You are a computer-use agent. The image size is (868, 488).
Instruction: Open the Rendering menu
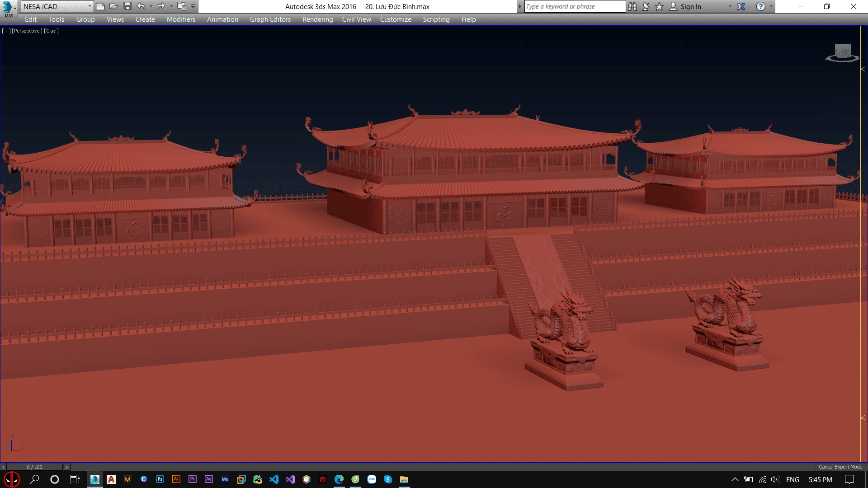click(x=317, y=19)
